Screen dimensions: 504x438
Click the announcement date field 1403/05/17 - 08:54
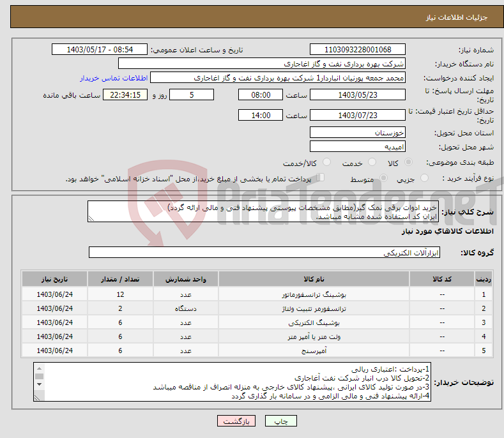click(100, 50)
